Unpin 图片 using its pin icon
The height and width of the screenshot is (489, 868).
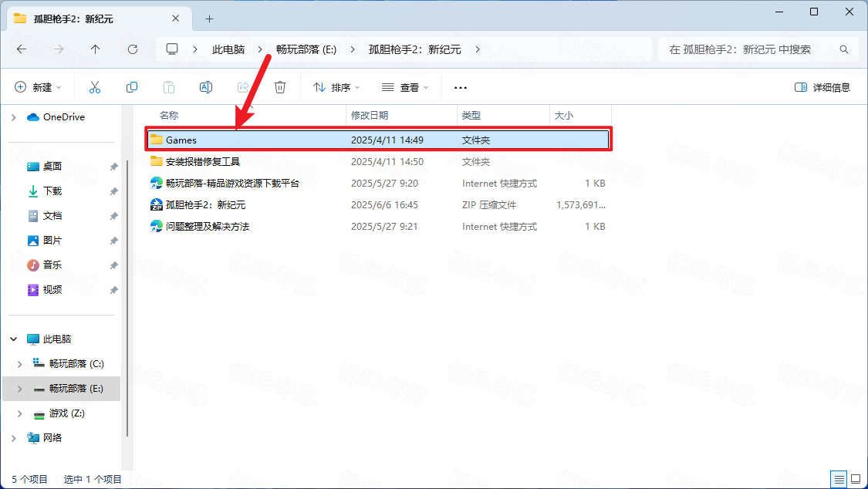click(x=113, y=241)
